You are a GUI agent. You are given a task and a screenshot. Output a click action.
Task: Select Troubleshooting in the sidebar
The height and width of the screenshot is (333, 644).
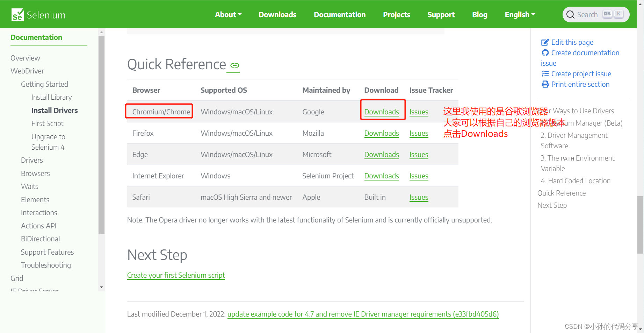pyautogui.click(x=46, y=265)
